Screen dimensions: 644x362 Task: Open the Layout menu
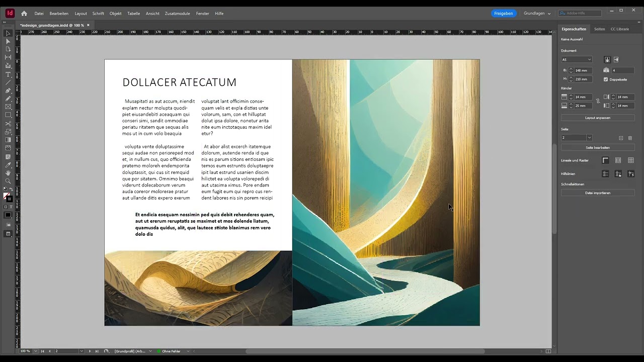click(x=80, y=14)
